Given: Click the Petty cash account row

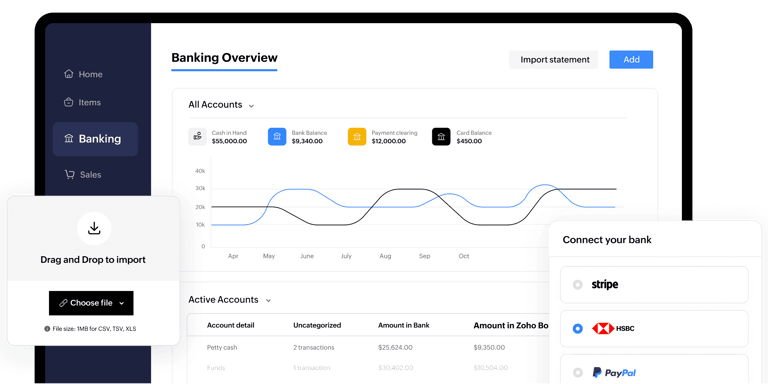Looking at the screenshot, I should 368,347.
